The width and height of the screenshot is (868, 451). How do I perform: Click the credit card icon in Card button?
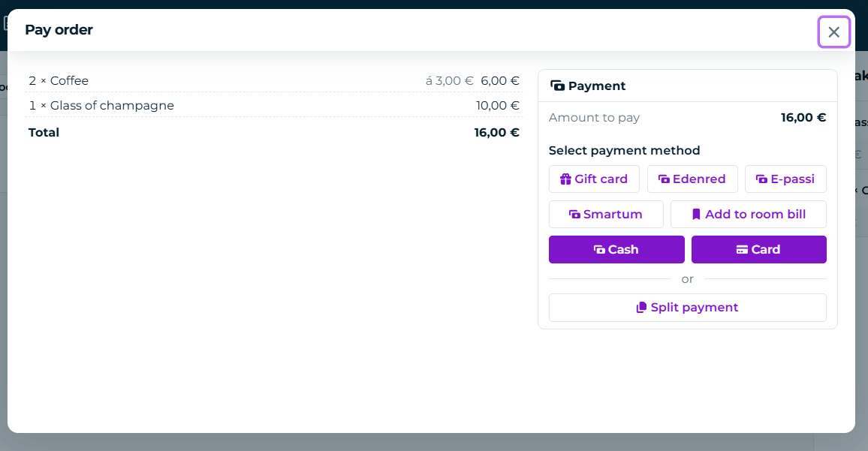click(x=742, y=250)
